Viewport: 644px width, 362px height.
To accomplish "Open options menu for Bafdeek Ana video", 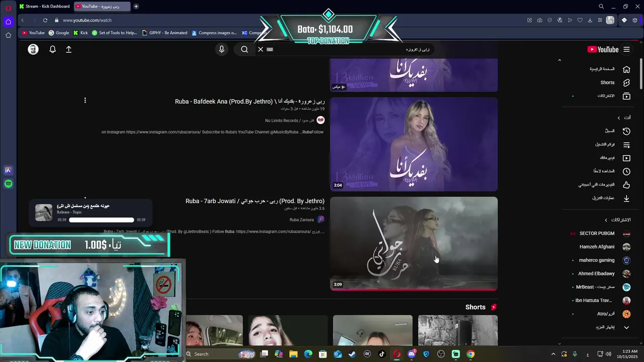I will pos(85,101).
